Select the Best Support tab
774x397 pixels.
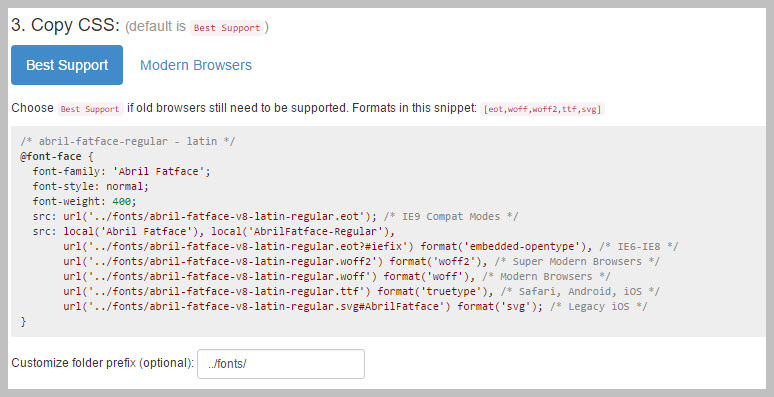67,65
